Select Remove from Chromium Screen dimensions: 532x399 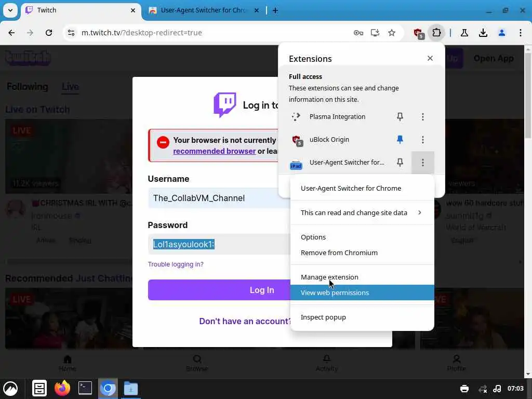[362, 253]
